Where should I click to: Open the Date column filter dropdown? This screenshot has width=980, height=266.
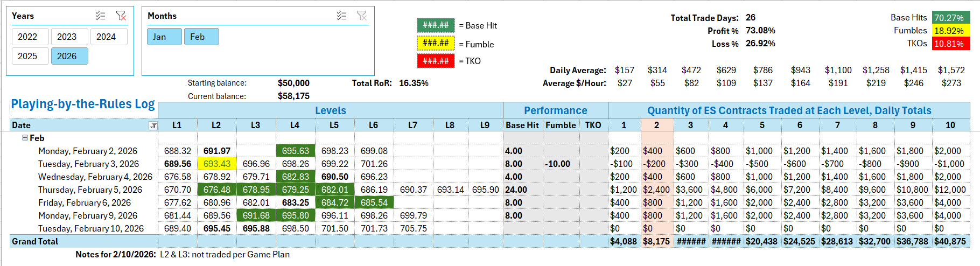153,125
